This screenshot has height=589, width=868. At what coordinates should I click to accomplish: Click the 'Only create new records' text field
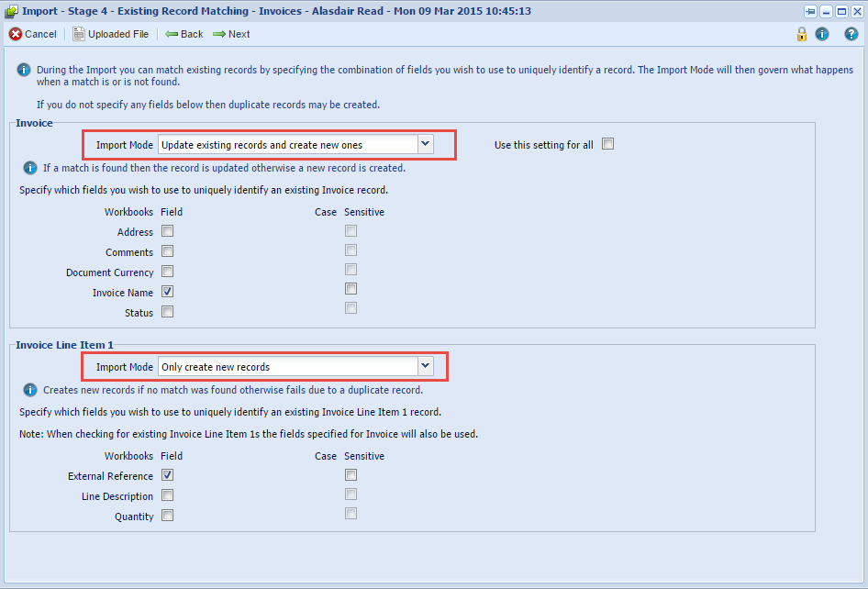click(x=286, y=367)
